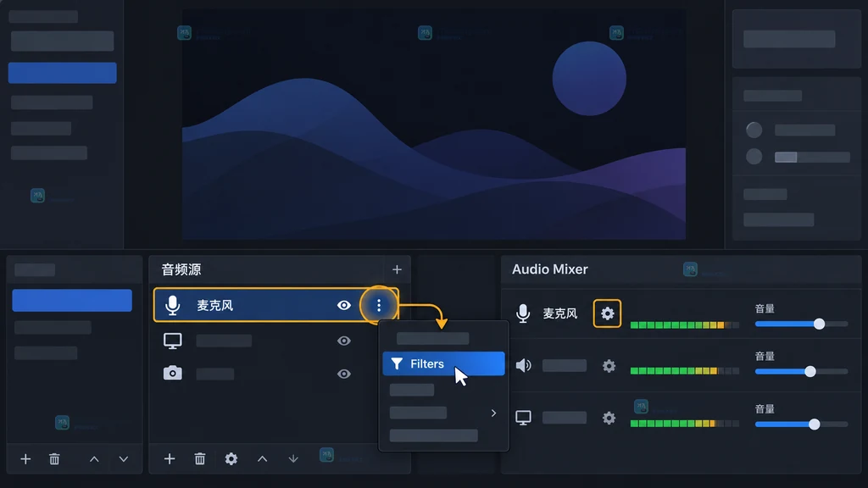
Task: Select the monitor display source row
Action: point(275,341)
